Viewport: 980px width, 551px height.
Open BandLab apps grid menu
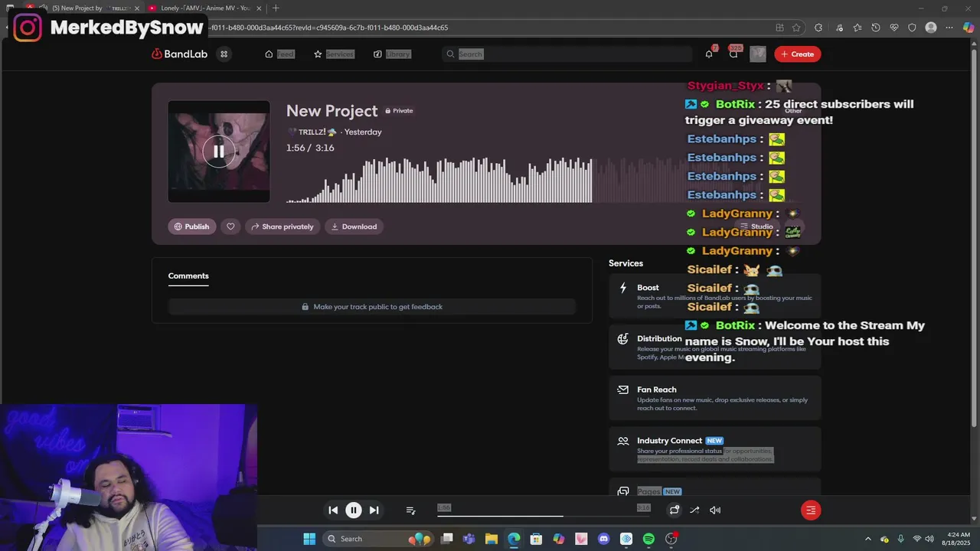click(224, 54)
